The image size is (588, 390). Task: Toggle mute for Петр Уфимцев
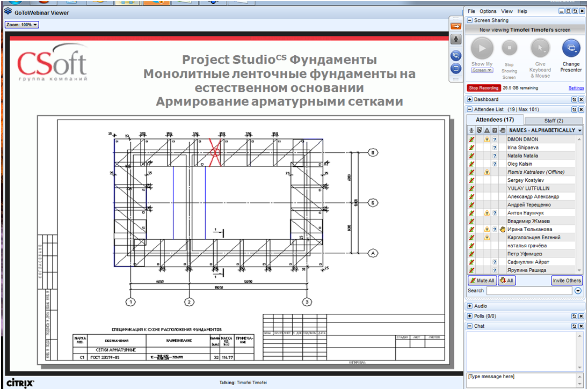pyautogui.click(x=471, y=254)
